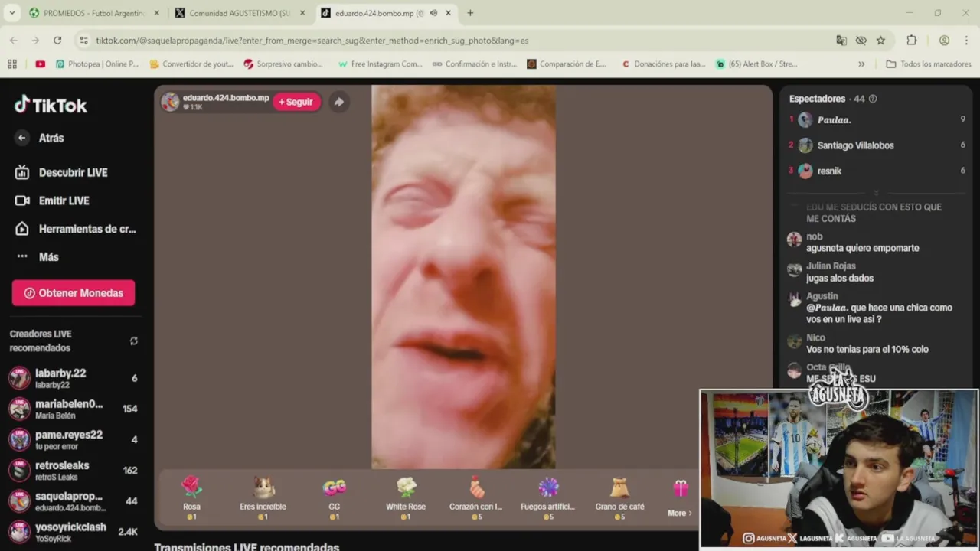Expand hidden bookmarks chevron
The width and height of the screenshot is (980, 551).
[x=861, y=64]
